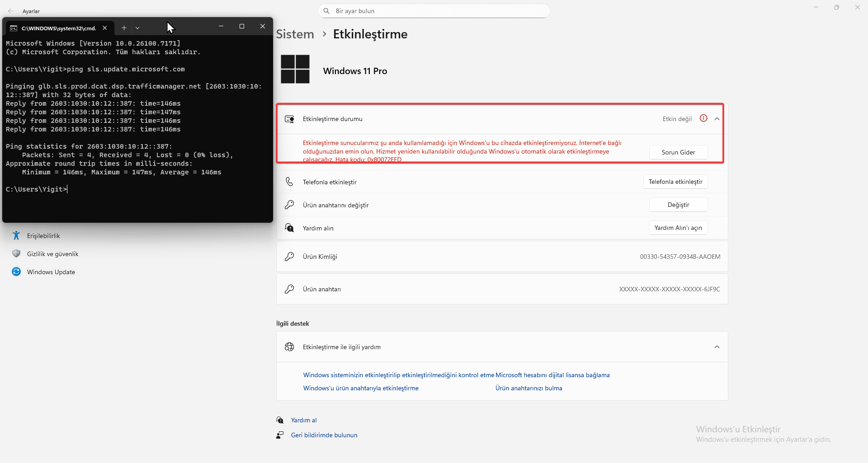Click the Windows 11 Pro edition text
The width and height of the screenshot is (868, 463).
pyautogui.click(x=355, y=71)
